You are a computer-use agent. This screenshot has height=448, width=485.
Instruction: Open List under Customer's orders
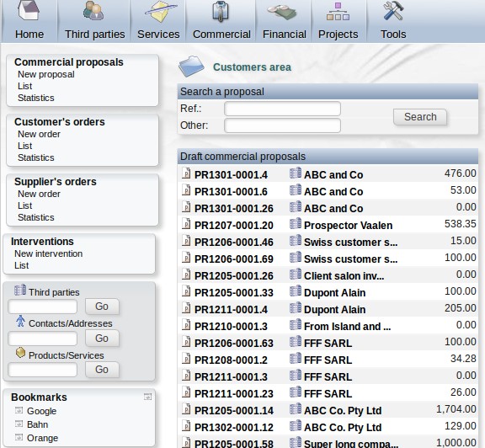(24, 146)
